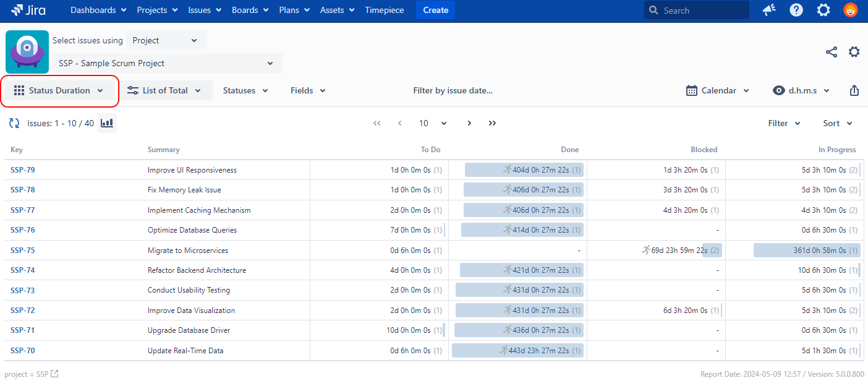Expand the SSP - Sample Scrum Project selector
The image size is (868, 386).
coord(167,63)
